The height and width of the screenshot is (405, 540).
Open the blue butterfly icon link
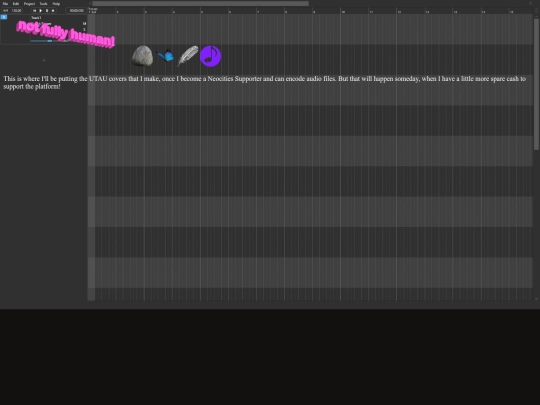pyautogui.click(x=165, y=56)
